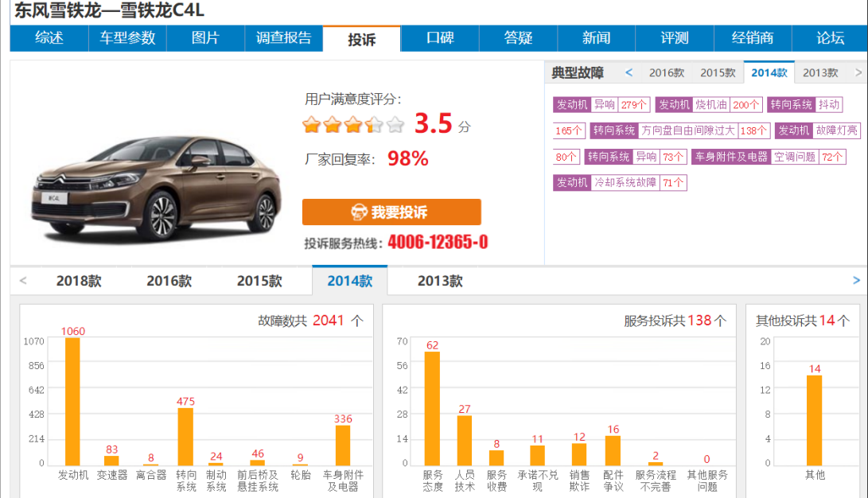
Task: Click the 98% manufacturer reply rate
Action: 408,159
